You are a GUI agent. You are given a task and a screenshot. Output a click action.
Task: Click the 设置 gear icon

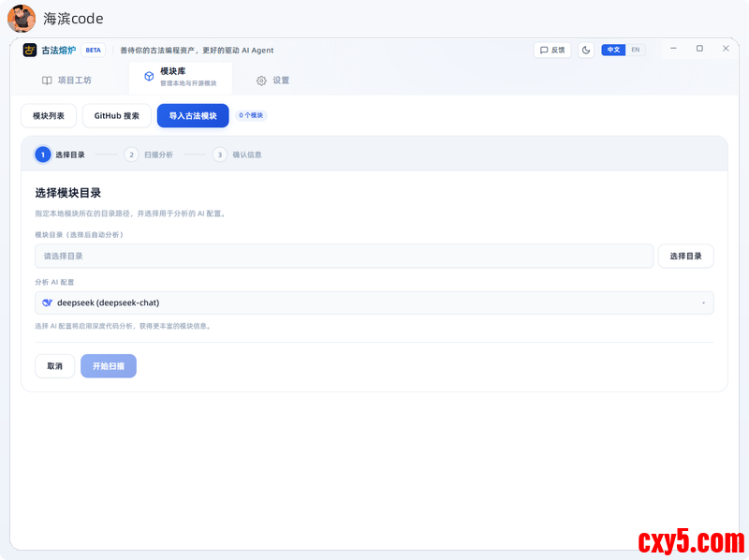coord(261,81)
